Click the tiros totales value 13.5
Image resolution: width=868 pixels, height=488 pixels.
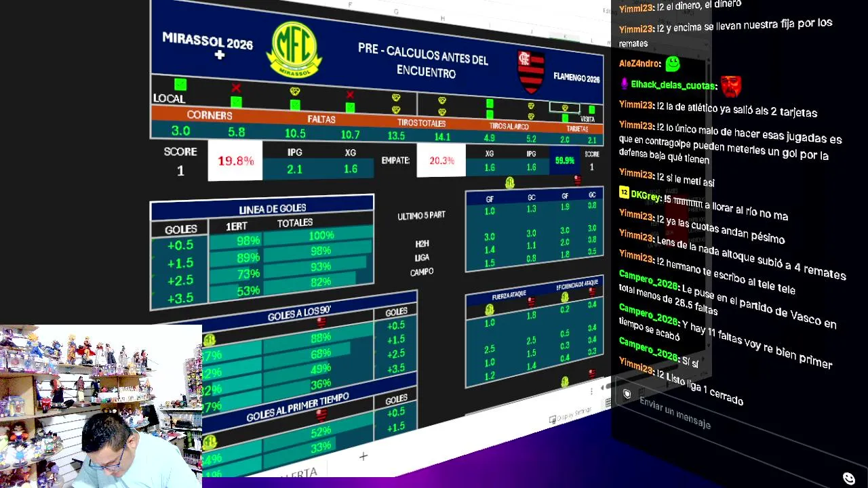396,136
